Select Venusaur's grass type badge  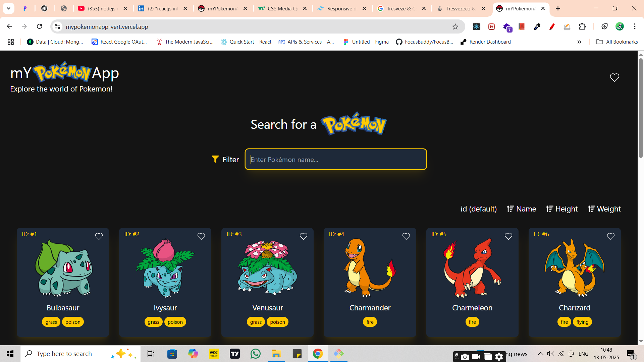coord(256,322)
